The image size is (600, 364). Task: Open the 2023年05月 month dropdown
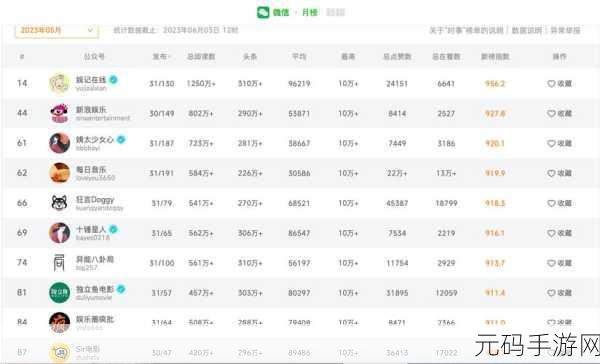pyautogui.click(x=57, y=30)
